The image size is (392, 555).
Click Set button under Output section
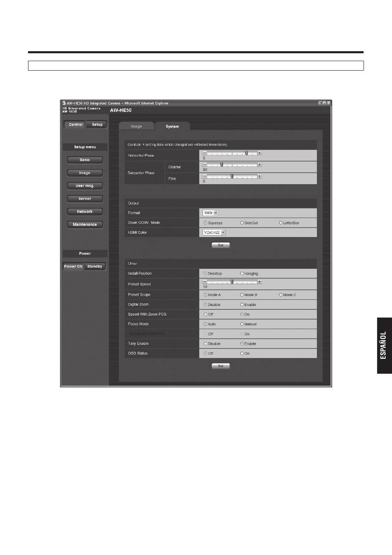(x=221, y=245)
